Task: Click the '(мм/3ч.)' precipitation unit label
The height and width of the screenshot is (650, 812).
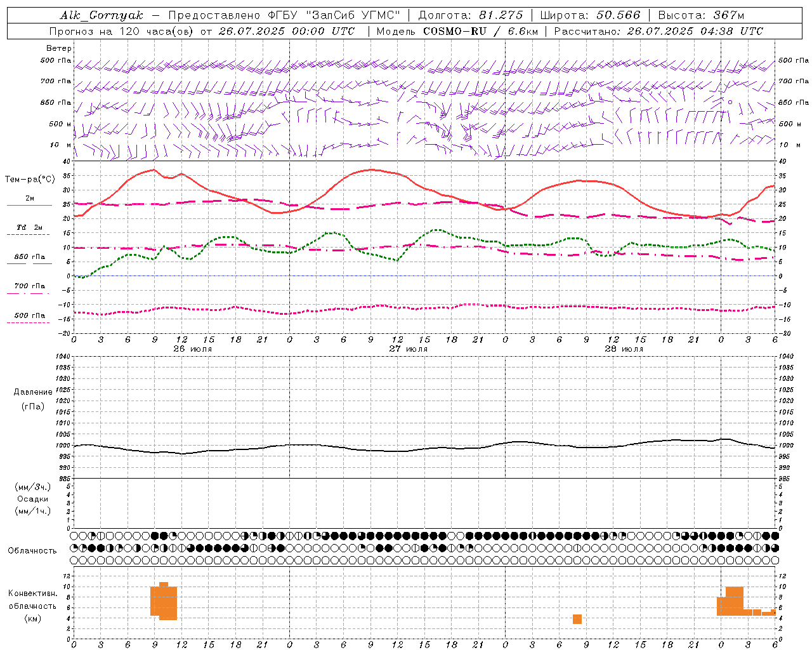Action: point(33,487)
